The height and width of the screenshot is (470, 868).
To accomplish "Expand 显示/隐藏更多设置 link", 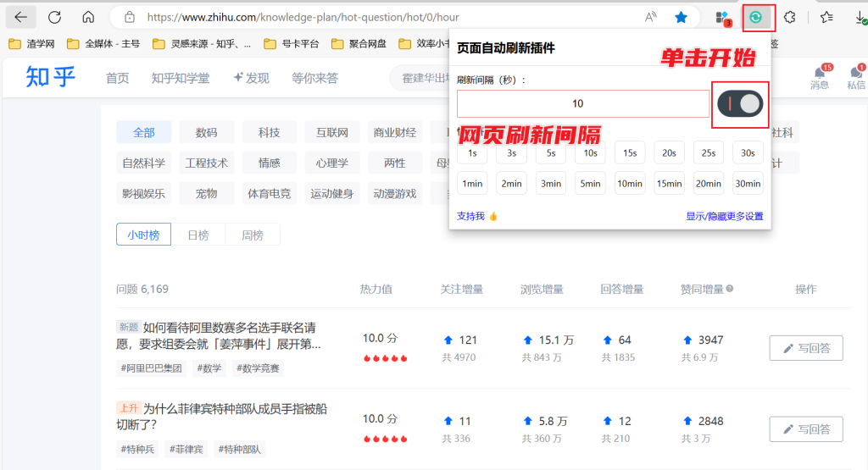I will (x=725, y=216).
